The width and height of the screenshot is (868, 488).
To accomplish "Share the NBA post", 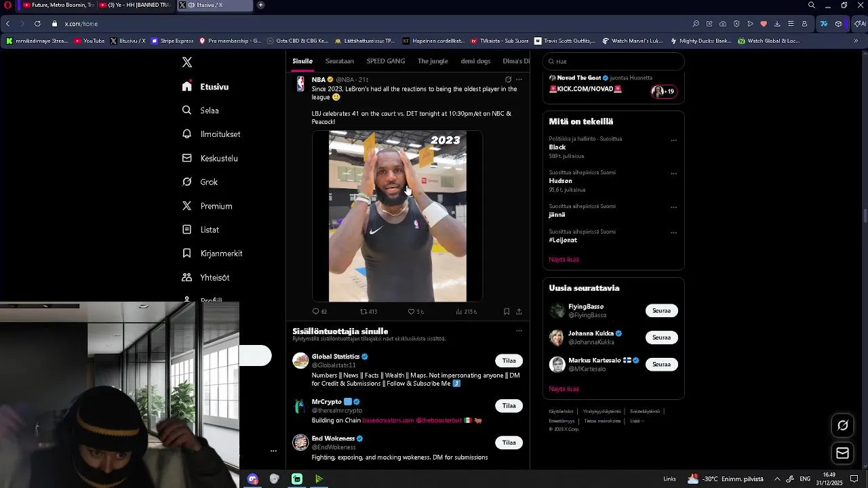I will (x=519, y=312).
